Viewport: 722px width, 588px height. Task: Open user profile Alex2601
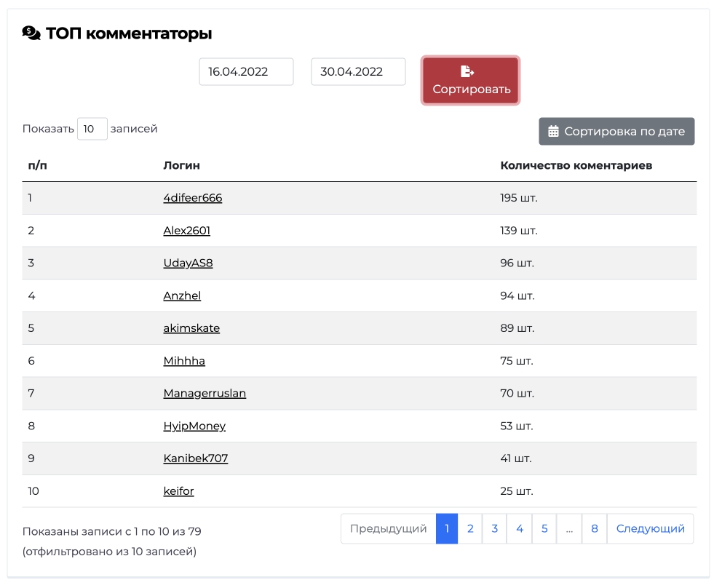tap(186, 231)
